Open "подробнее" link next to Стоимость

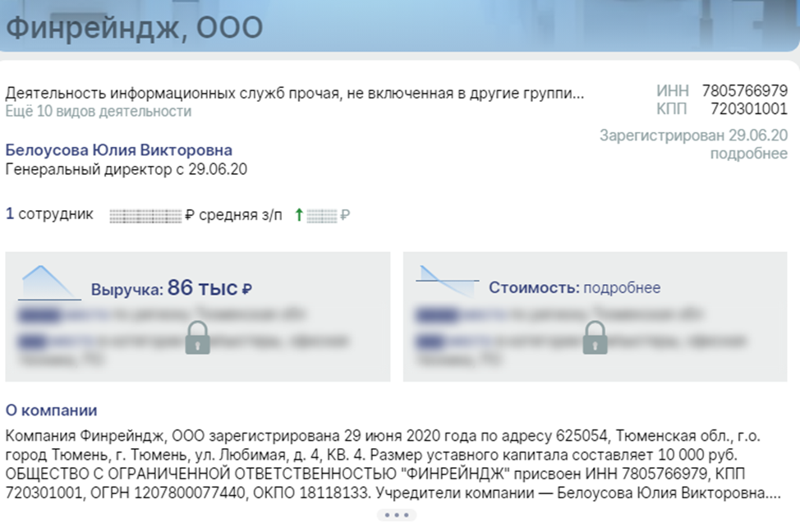tap(622, 287)
